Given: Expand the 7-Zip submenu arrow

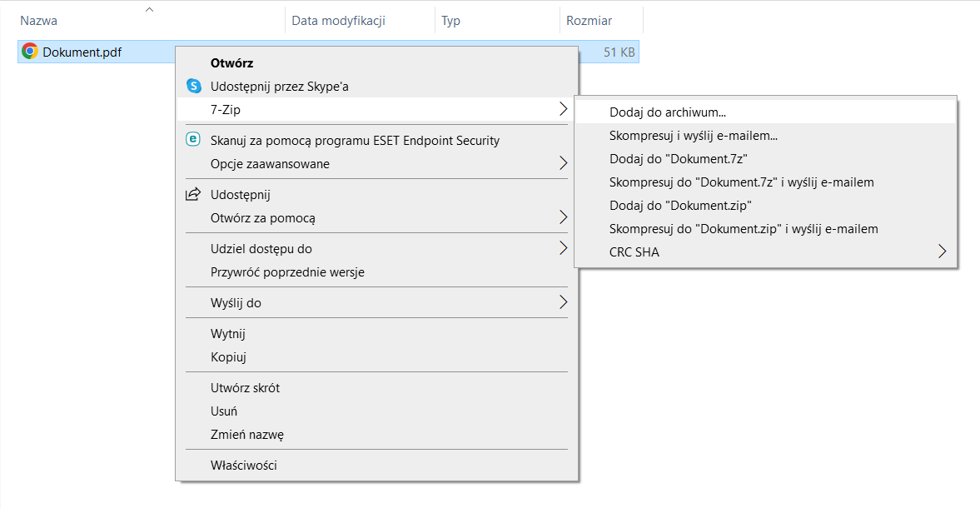Looking at the screenshot, I should (x=563, y=109).
